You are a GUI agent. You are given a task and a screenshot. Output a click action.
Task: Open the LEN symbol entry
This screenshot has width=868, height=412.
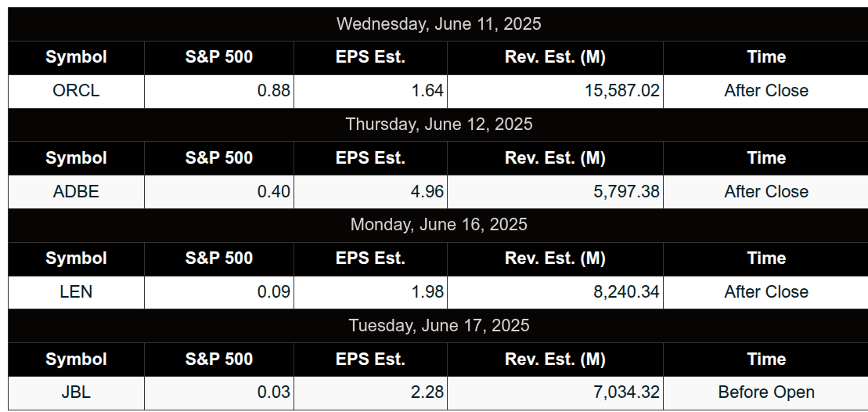pyautogui.click(x=76, y=292)
